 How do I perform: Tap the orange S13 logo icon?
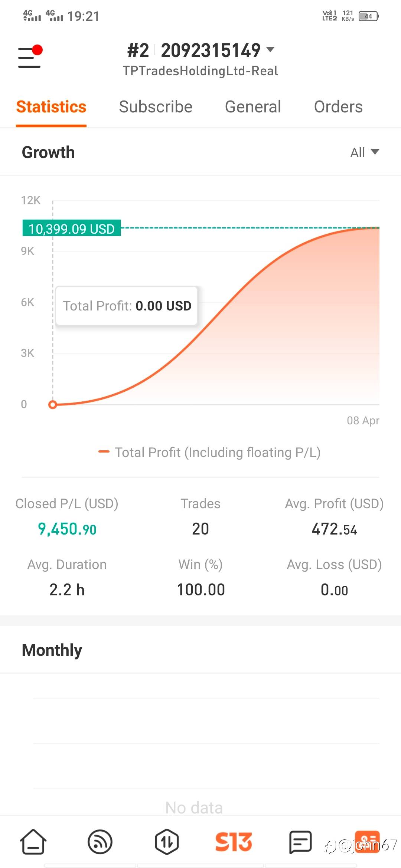[234, 841]
